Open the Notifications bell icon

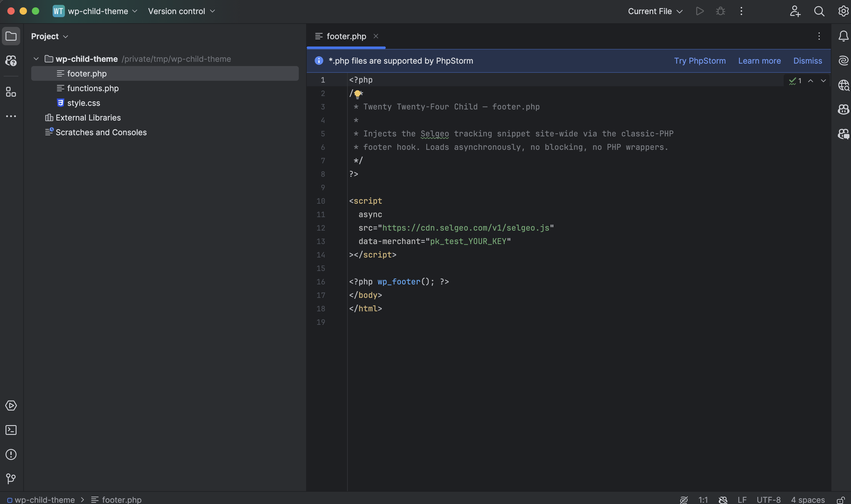click(x=843, y=36)
